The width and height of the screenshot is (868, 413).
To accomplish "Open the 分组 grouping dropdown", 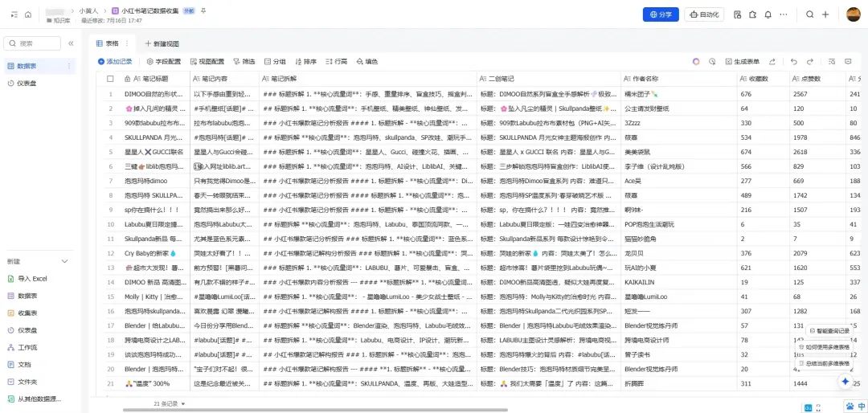I will 275,61.
